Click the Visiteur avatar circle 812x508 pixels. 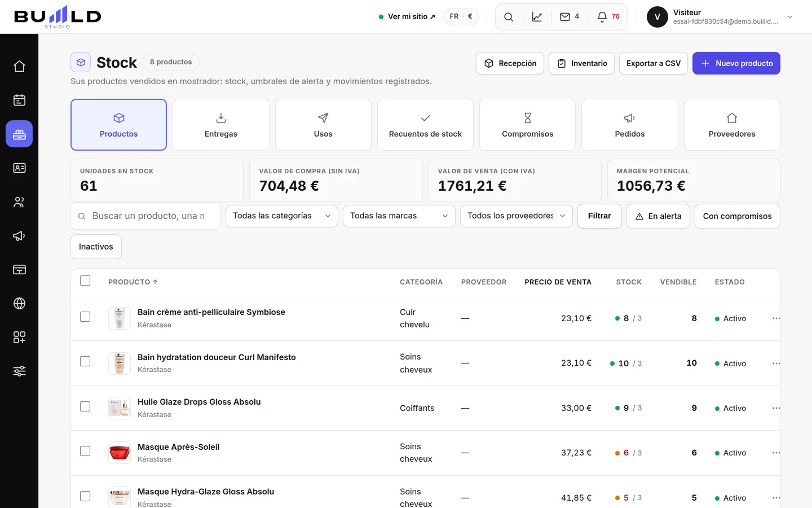pos(657,17)
